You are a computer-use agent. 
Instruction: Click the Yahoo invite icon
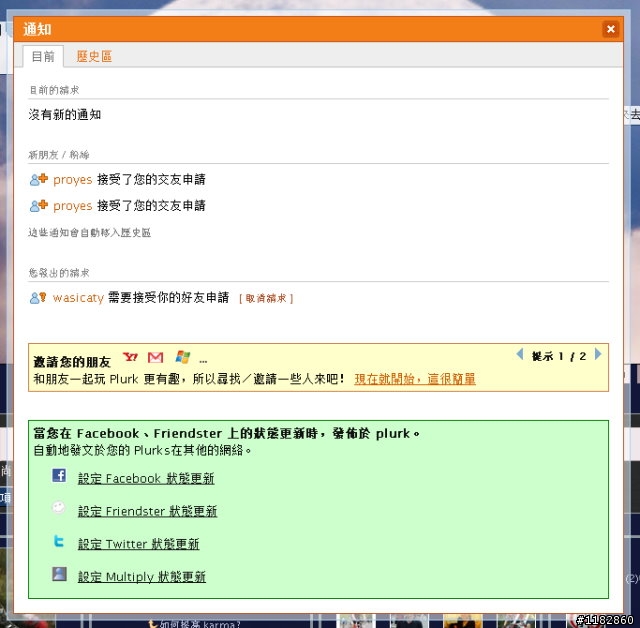click(x=131, y=357)
